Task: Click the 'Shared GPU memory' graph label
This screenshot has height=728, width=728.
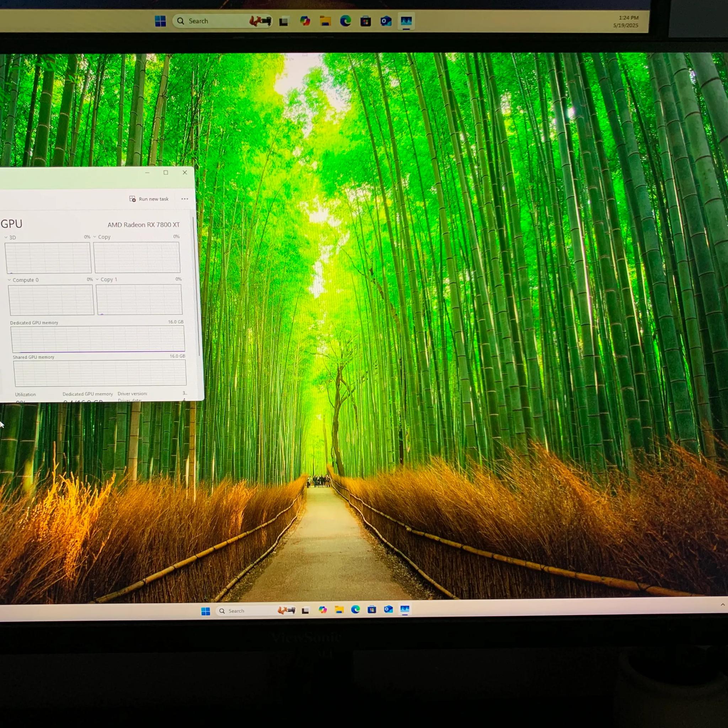Action: click(33, 357)
